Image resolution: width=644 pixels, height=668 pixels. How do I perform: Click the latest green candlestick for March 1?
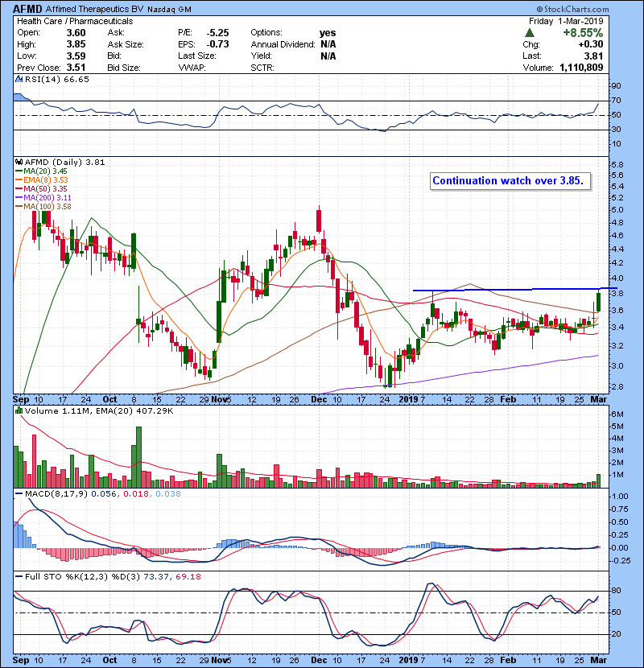tap(598, 302)
